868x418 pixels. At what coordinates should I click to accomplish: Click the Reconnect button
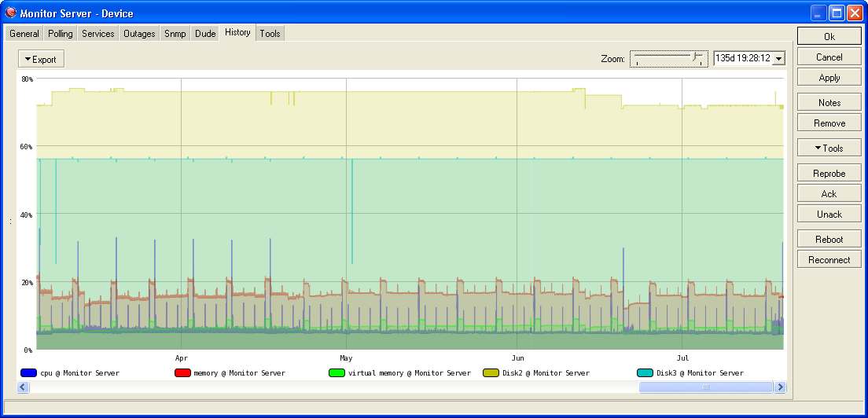(x=829, y=260)
